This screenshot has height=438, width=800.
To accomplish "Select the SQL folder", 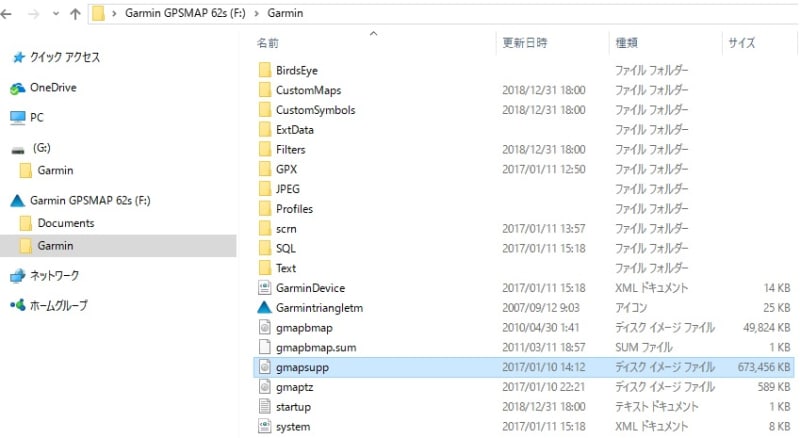I will pos(286,249).
